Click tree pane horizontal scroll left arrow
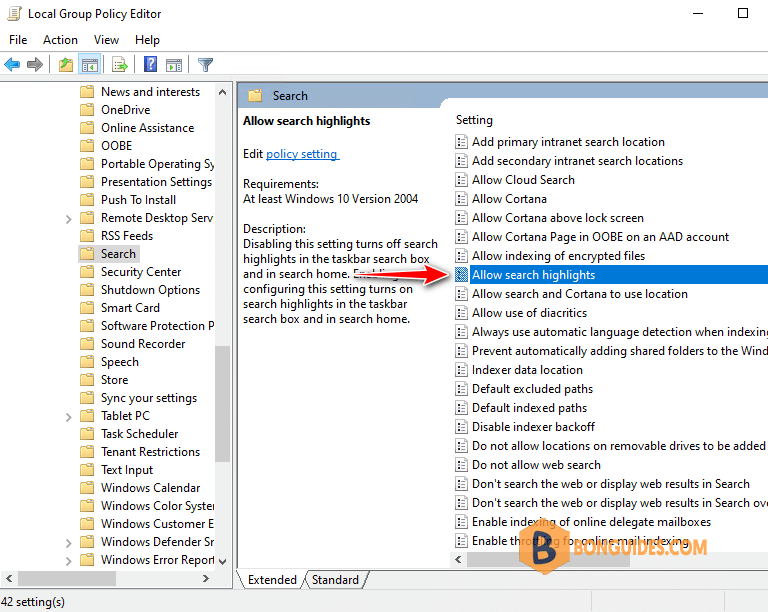Image resolution: width=768 pixels, height=612 pixels. [9, 578]
